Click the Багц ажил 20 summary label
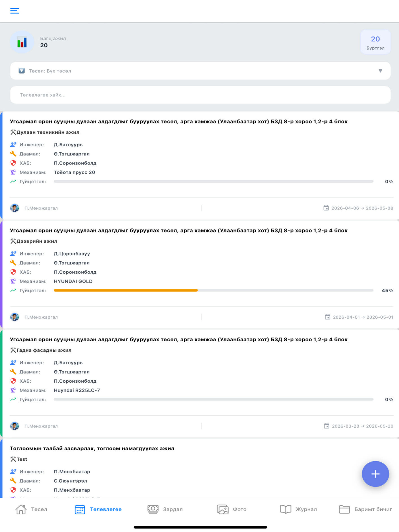Image resolution: width=399 pixels, height=532 pixels. coord(53,42)
